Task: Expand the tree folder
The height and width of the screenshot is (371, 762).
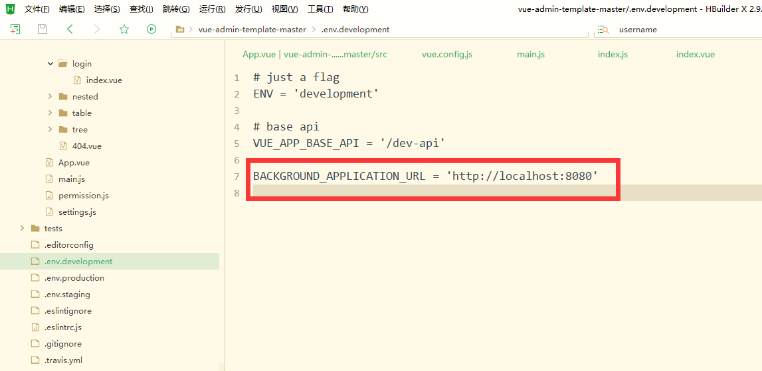Action: point(50,130)
